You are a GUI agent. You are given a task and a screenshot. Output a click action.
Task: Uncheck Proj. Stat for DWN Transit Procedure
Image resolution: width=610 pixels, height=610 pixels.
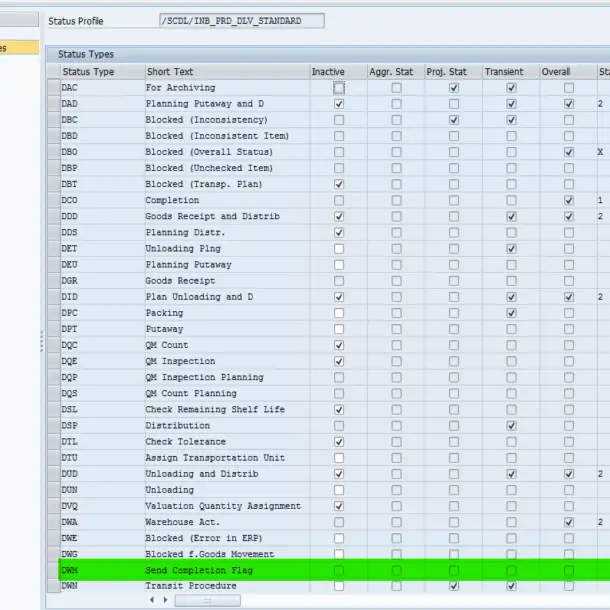click(x=454, y=586)
